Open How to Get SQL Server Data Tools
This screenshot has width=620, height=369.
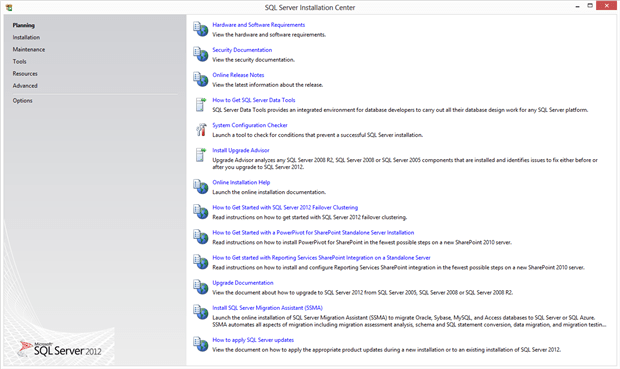(254, 100)
